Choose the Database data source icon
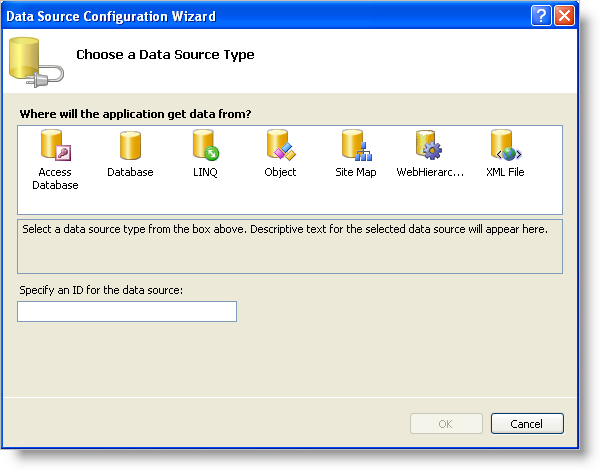The image size is (600, 470). (x=130, y=147)
